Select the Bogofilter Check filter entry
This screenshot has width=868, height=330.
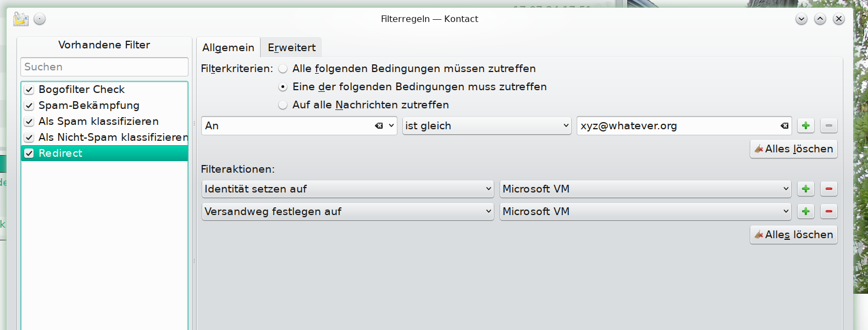104,90
